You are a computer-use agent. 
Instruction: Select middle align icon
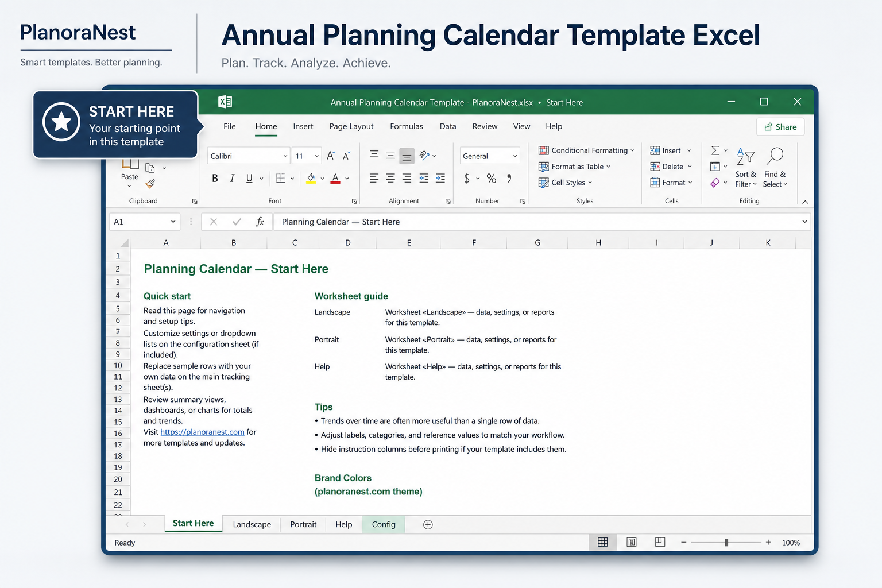[x=390, y=156]
